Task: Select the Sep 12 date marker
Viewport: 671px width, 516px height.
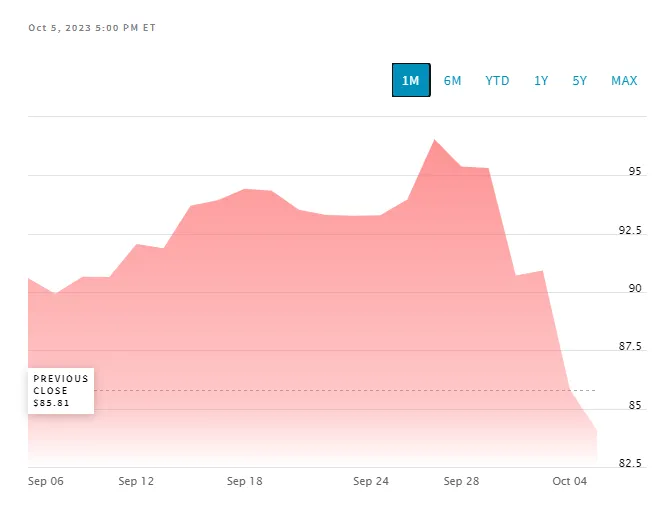Action: coord(136,481)
